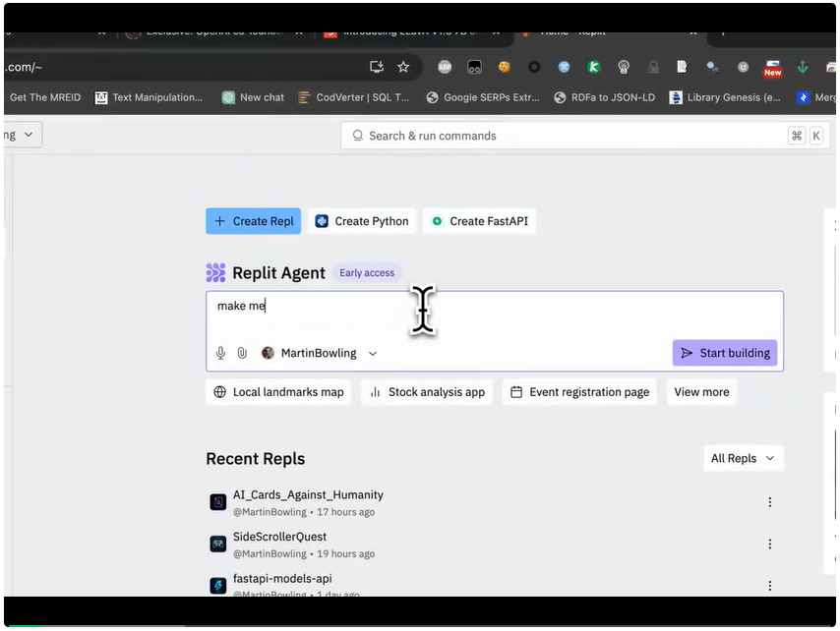Click the glasses/mask extension icon
This screenshot has height=631, width=840.
474,67
